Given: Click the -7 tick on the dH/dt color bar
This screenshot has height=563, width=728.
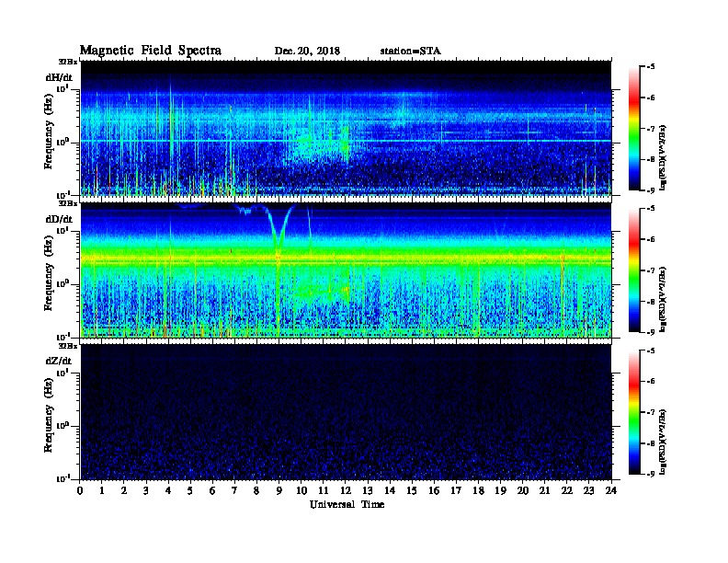Looking at the screenshot, I should point(651,129).
